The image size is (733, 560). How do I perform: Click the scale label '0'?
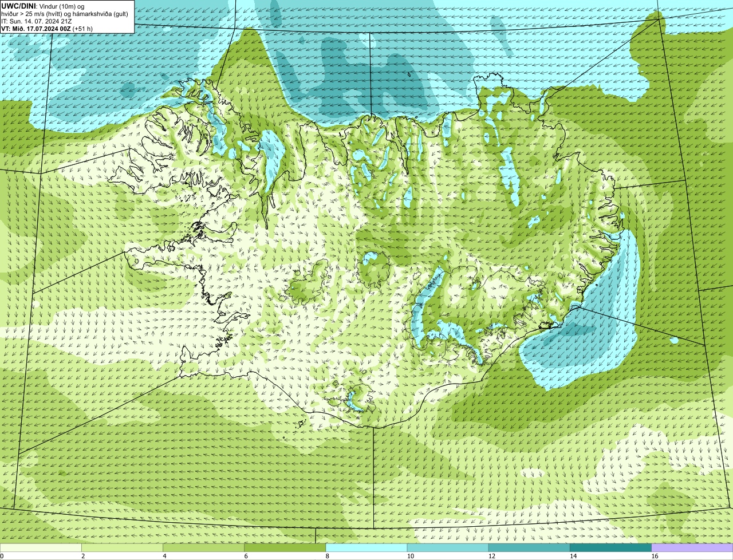pos(2,556)
